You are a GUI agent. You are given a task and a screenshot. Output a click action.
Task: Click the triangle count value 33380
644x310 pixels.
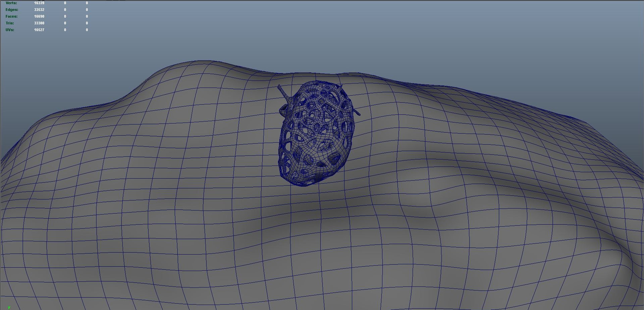(39, 23)
